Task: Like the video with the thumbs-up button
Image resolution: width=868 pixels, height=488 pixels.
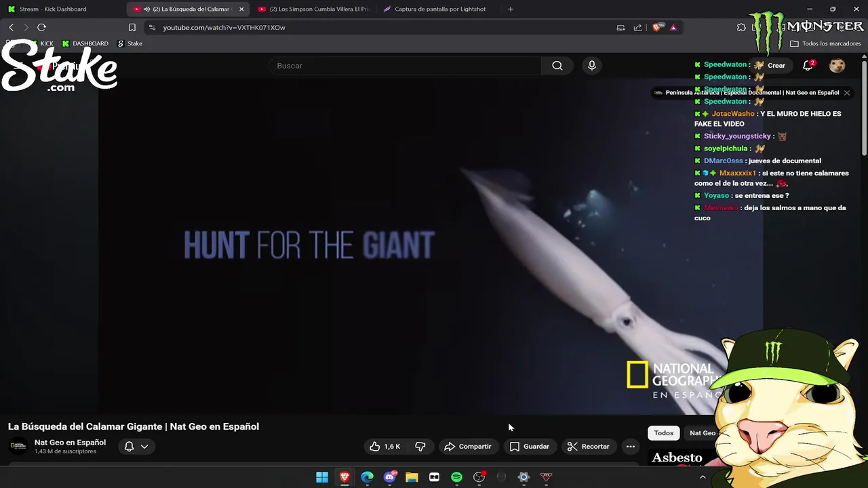Action: (x=384, y=446)
